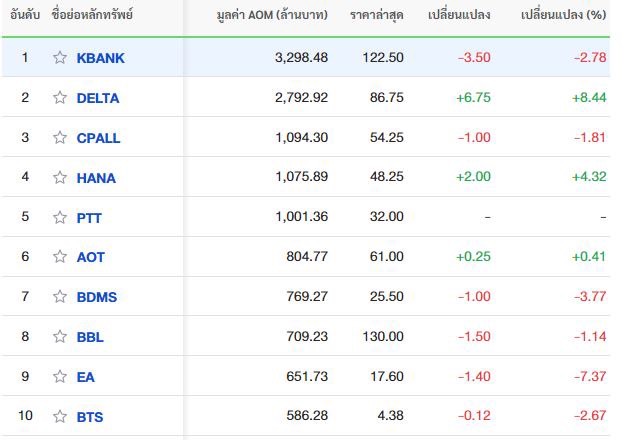This screenshot has height=440, width=624.
Task: Toggle the favorite star for KBANK
Action: point(60,58)
